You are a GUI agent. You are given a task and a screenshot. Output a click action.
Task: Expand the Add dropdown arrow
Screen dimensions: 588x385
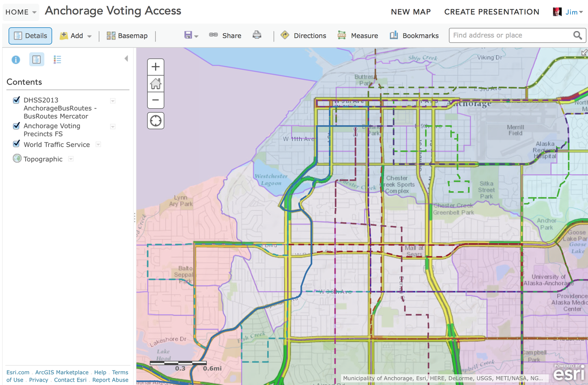tap(90, 36)
